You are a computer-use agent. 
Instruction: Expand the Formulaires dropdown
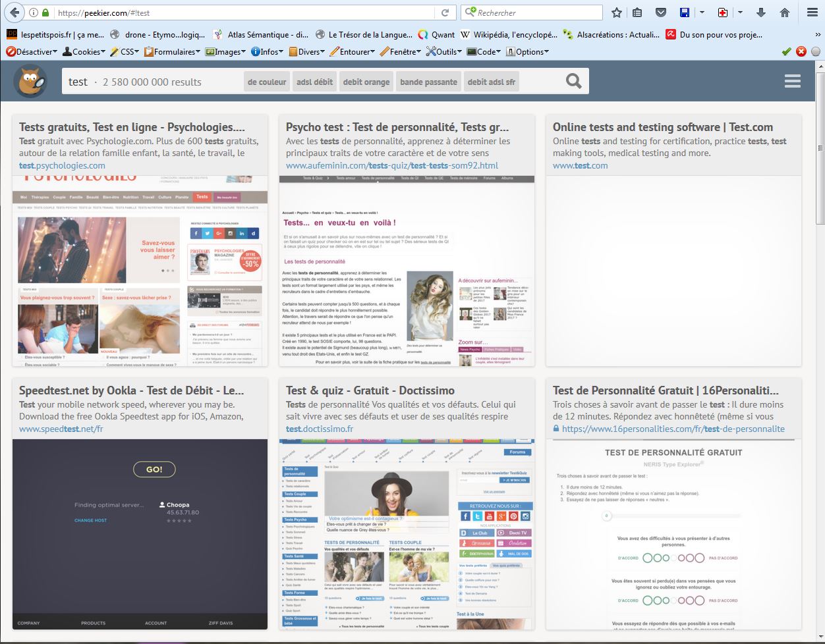(x=173, y=51)
